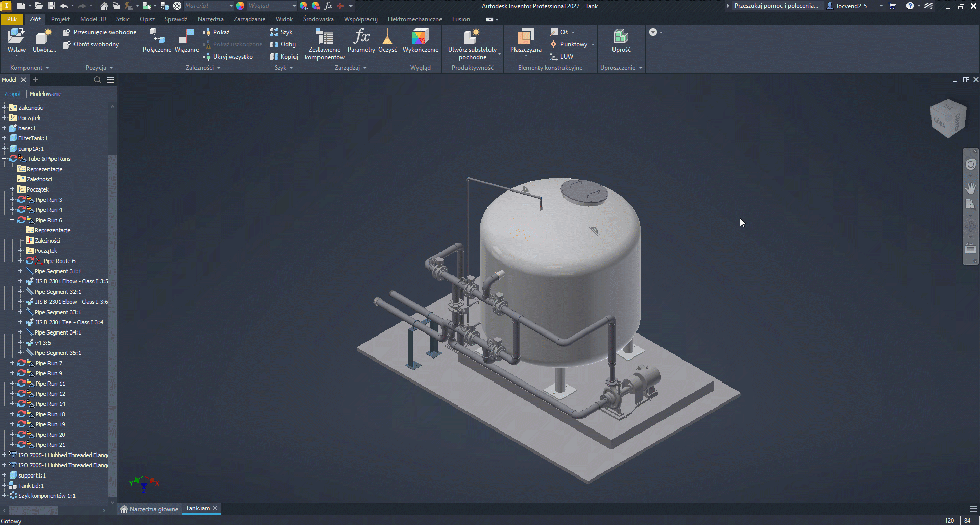Collapse the Tube & Pipe Runs node
This screenshot has width=980, height=525.
coord(4,159)
